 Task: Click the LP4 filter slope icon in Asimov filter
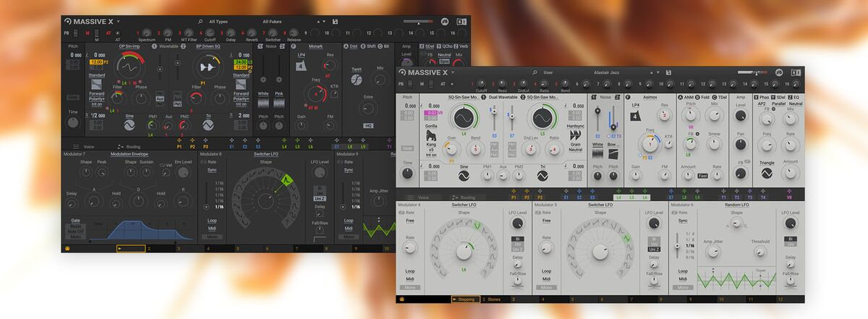pos(635,116)
